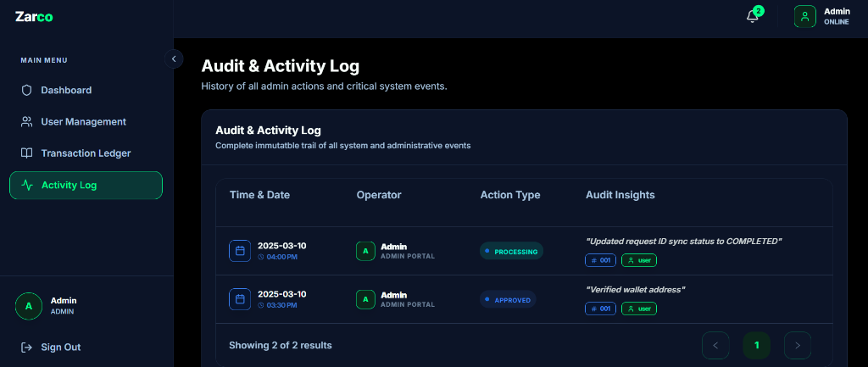The width and height of the screenshot is (868, 367).
Task: Click the calendar icon for 03:30 PM entry
Action: 240,299
